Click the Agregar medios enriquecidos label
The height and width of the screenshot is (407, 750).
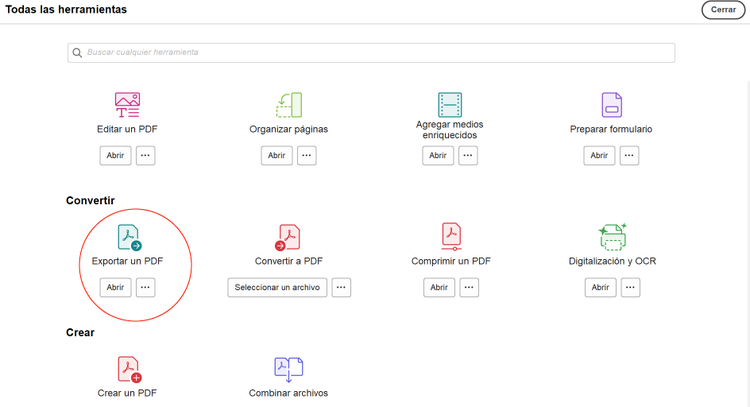(x=450, y=130)
